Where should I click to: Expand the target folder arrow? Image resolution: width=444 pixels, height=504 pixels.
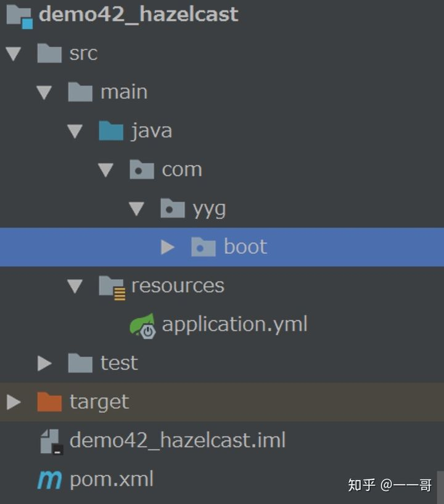point(14,402)
